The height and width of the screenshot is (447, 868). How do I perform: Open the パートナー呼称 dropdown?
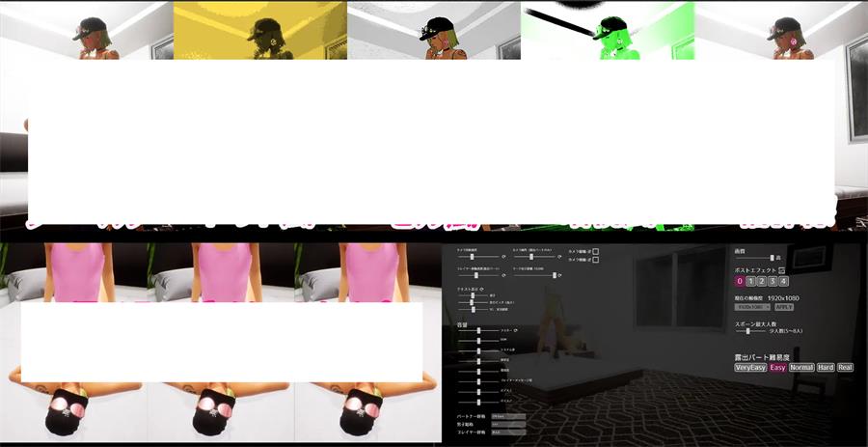(x=508, y=416)
